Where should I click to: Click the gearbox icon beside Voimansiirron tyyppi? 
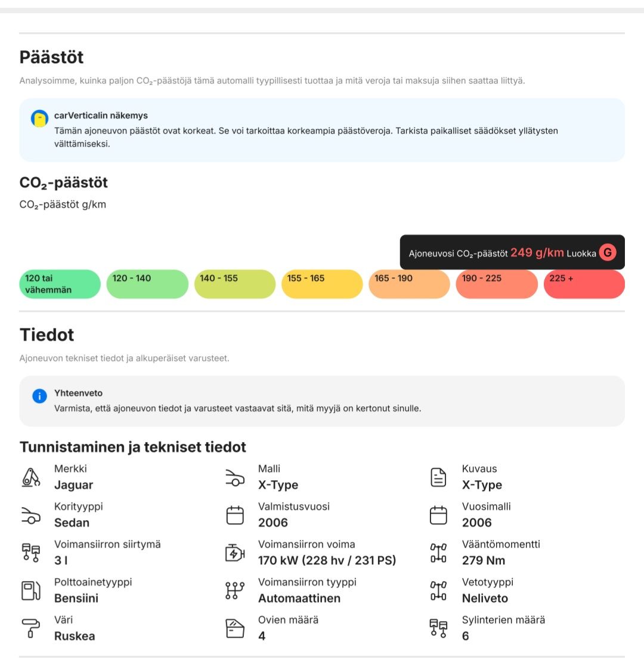[x=235, y=591]
